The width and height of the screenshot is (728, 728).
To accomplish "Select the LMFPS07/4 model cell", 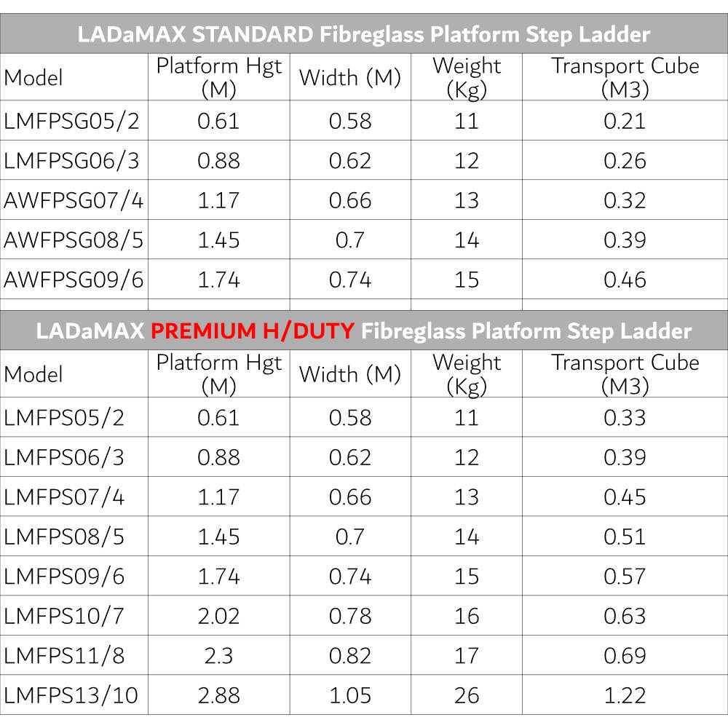I will [x=64, y=497].
